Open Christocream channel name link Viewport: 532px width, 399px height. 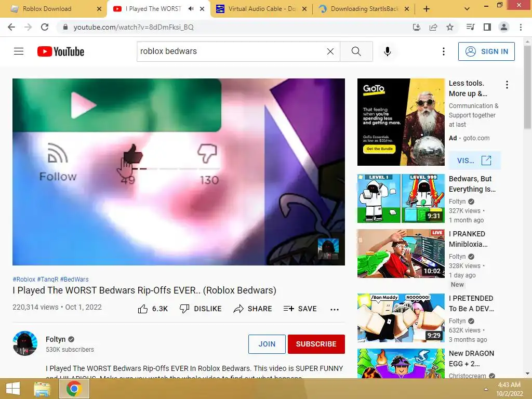(467, 376)
